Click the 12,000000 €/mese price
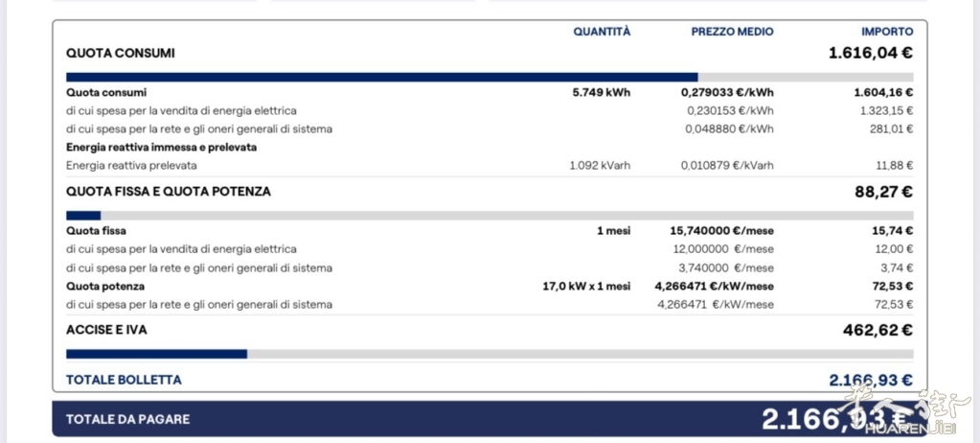Image resolution: width=980 pixels, height=443 pixels. [723, 249]
